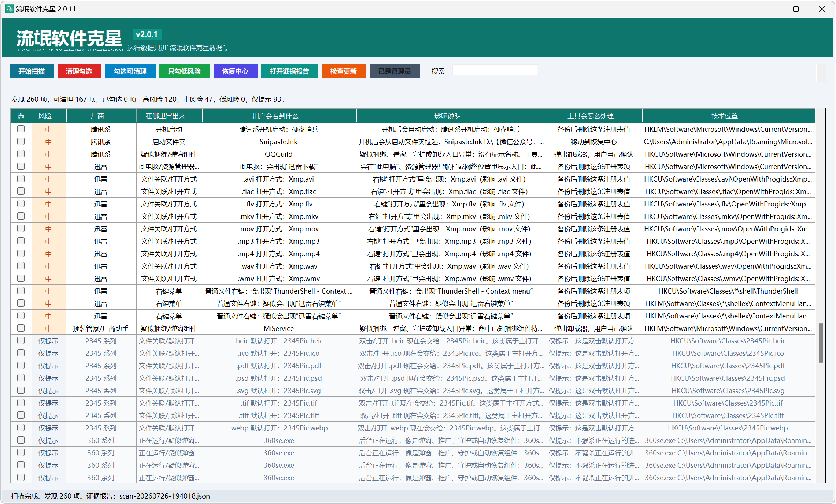The height and width of the screenshot is (504, 836).
Task: Tick the checkbox for the 硬盘哨兵 startup row
Action: (21, 129)
